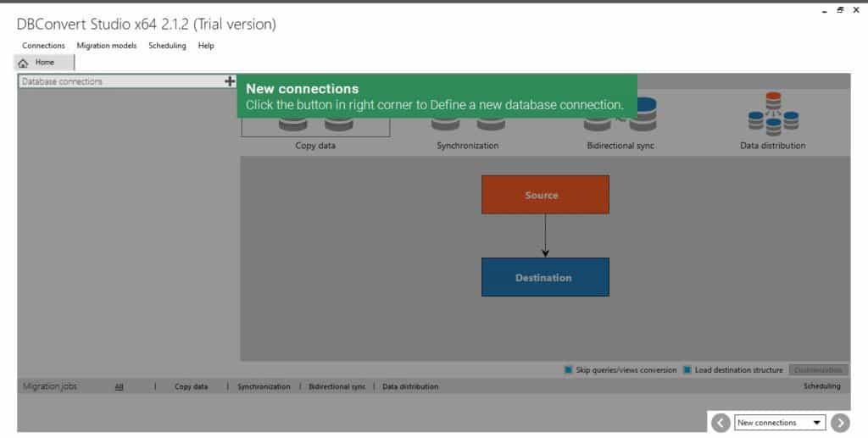868x438 pixels.
Task: Select the Copy data migration model icon
Action: [x=315, y=125]
